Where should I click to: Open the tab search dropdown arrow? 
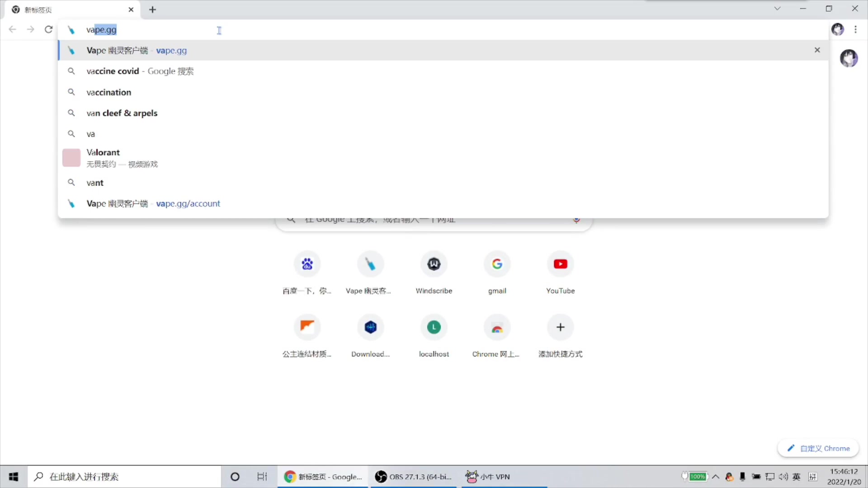click(x=778, y=9)
